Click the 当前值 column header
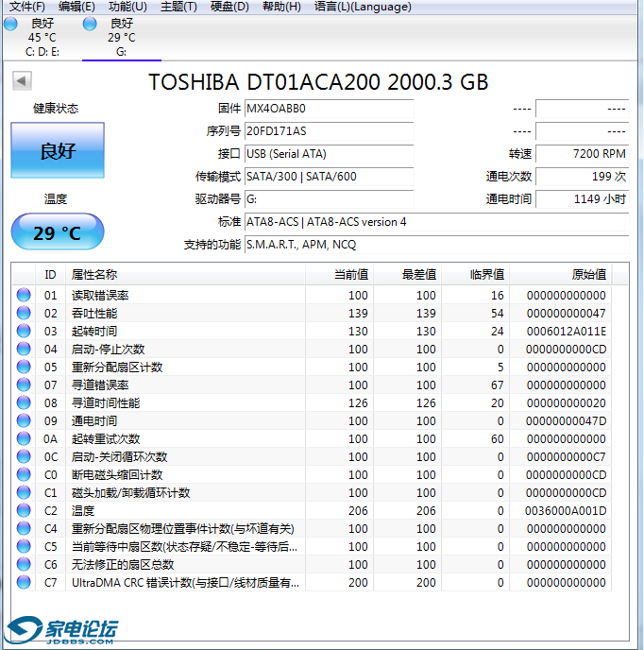644x650 pixels. 339,274
